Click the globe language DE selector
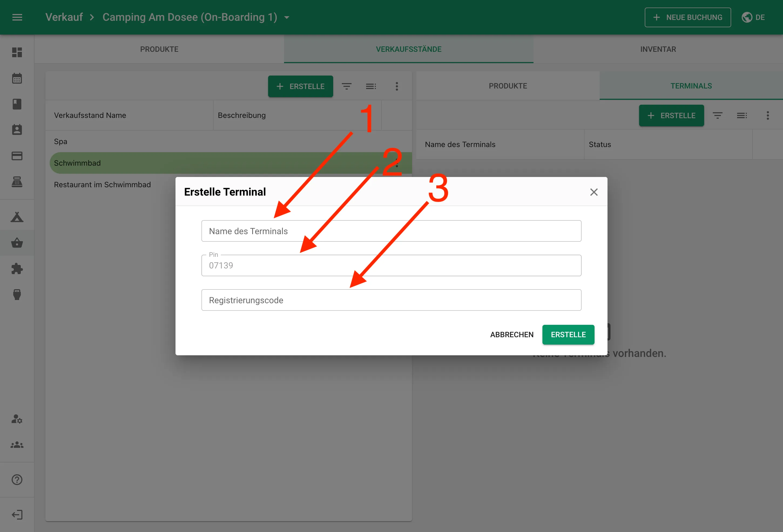Viewport: 783px width, 532px height. click(753, 17)
